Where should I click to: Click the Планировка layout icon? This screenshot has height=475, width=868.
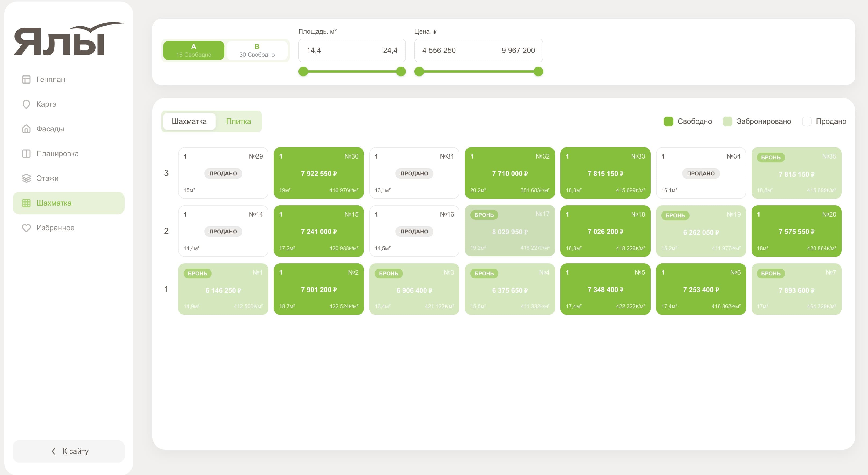(26, 153)
